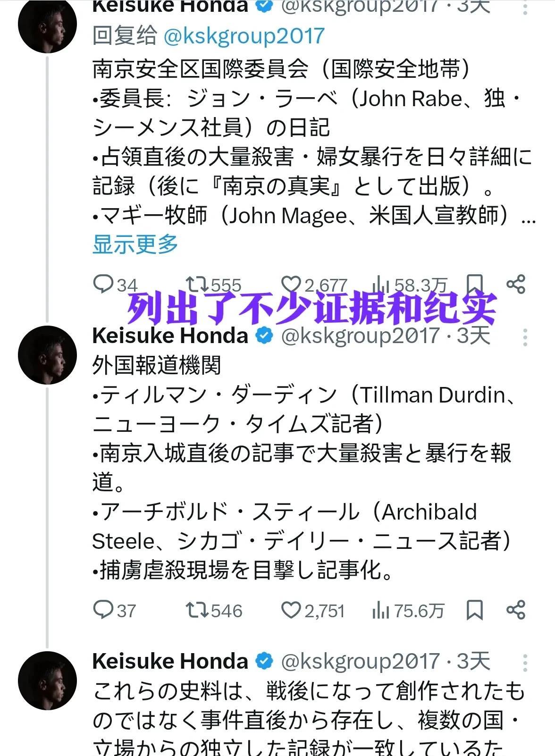The height and width of the screenshot is (756, 555).
Task: Open Keisuke Honda profile from second tweet
Action: 170,336
